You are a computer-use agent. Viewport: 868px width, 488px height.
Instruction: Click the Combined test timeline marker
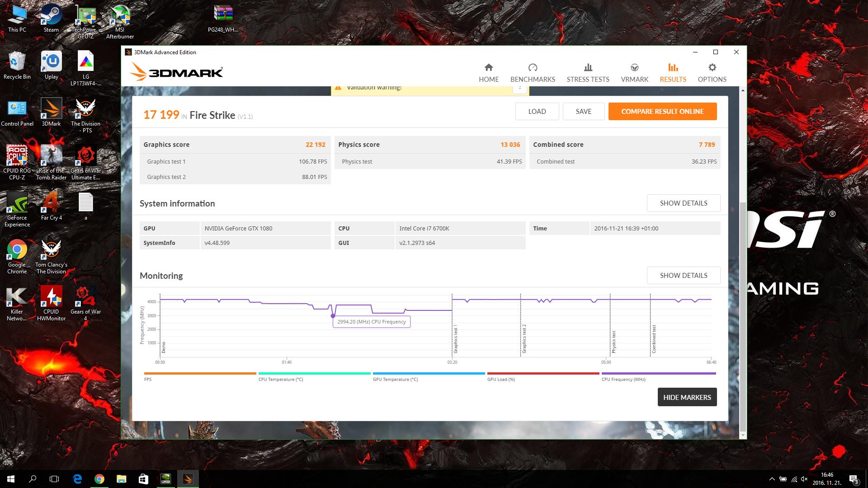coord(654,338)
